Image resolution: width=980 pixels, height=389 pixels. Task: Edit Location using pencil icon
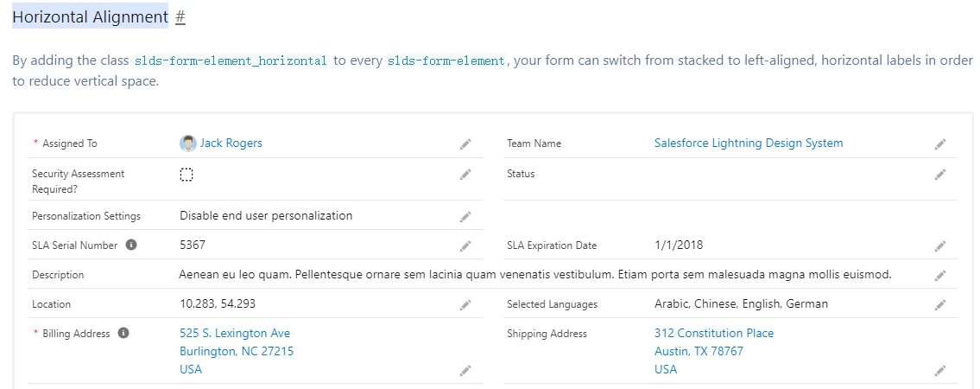[465, 305]
